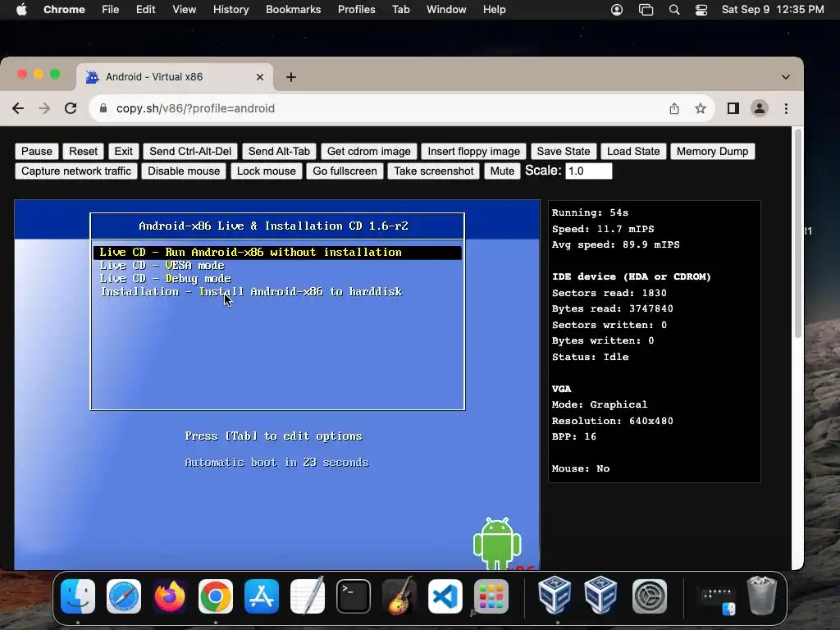Open the File menu
This screenshot has height=630, width=840.
[x=111, y=10]
